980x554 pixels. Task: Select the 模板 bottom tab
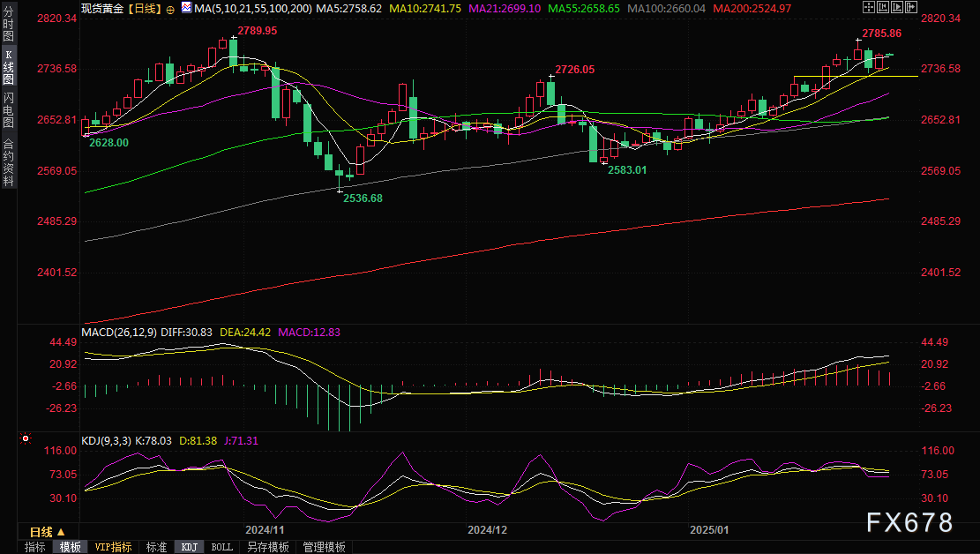(71, 547)
